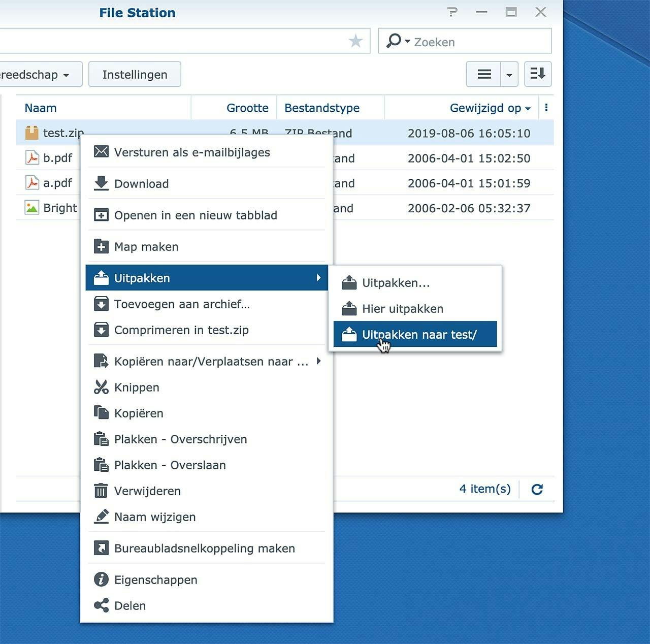Click the compress icon beside Comprimeren in test.zip
Viewport: 650px width, 644px height.
[x=101, y=330]
